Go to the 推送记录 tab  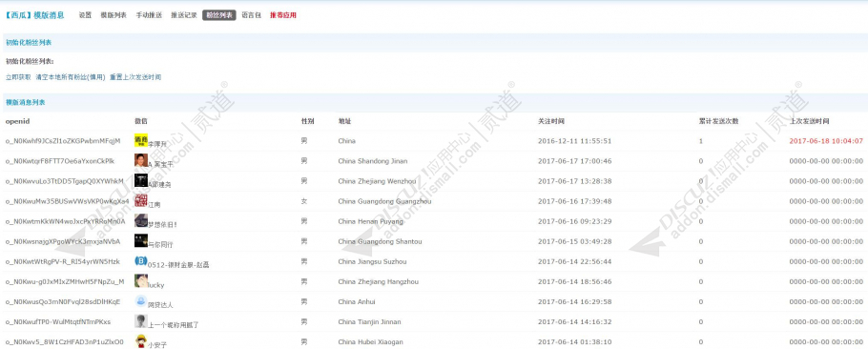coord(184,15)
